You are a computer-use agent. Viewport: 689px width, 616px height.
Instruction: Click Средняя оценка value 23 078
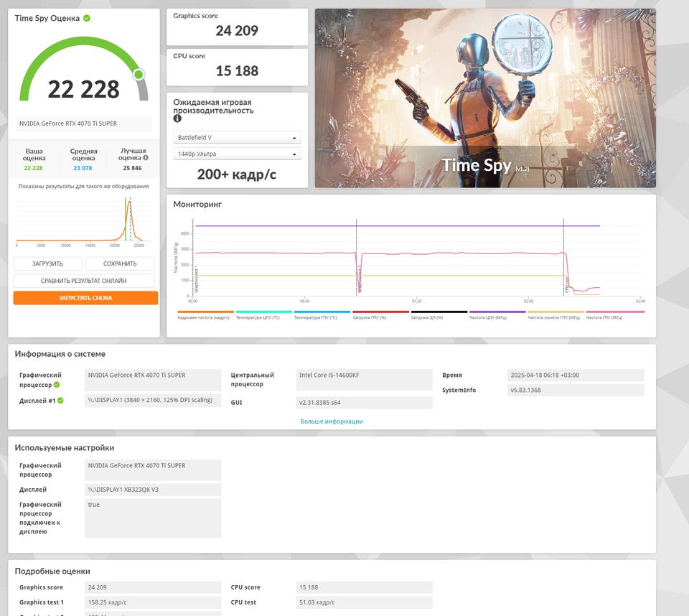click(83, 168)
